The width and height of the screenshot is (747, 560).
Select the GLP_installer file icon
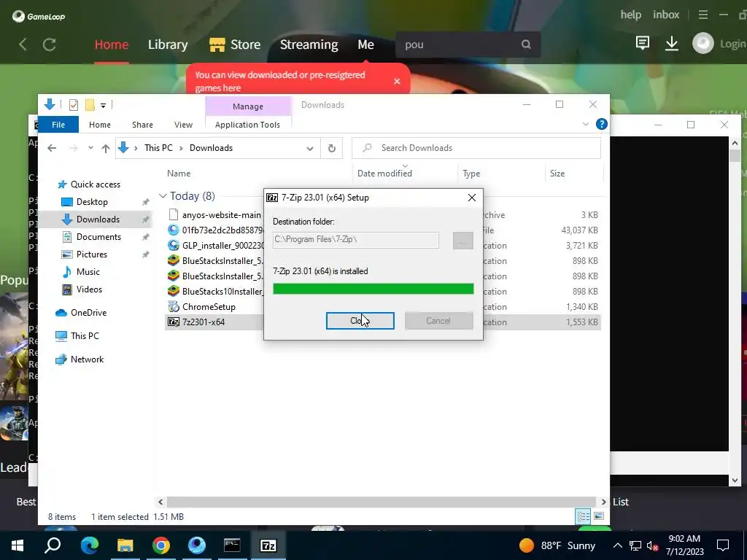tap(174, 245)
